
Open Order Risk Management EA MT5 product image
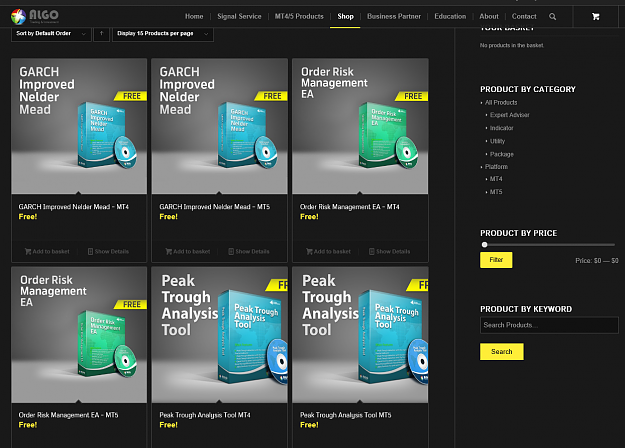(x=79, y=335)
